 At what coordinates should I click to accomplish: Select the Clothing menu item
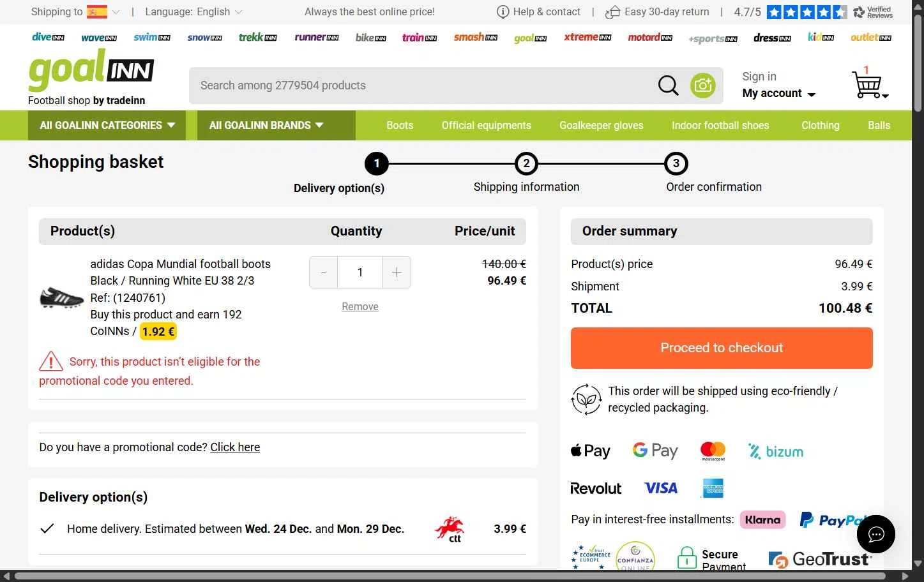(821, 125)
